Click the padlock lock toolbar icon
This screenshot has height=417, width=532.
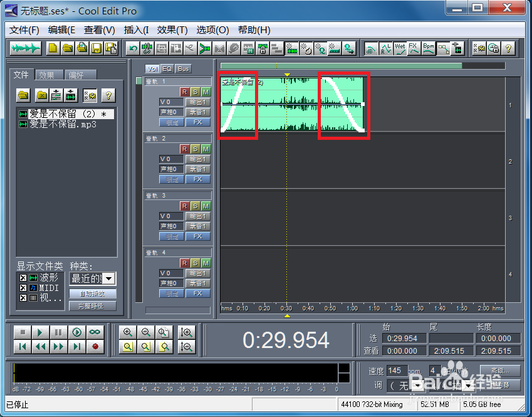(x=263, y=48)
